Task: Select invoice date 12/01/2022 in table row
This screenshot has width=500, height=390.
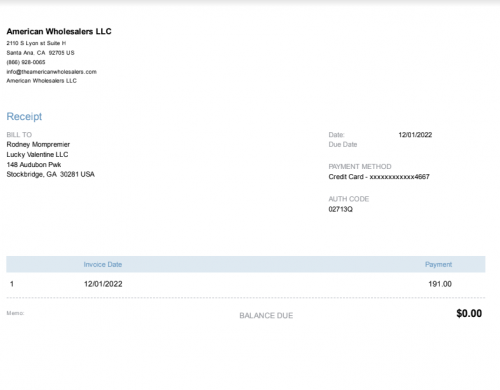Action: [x=103, y=284]
